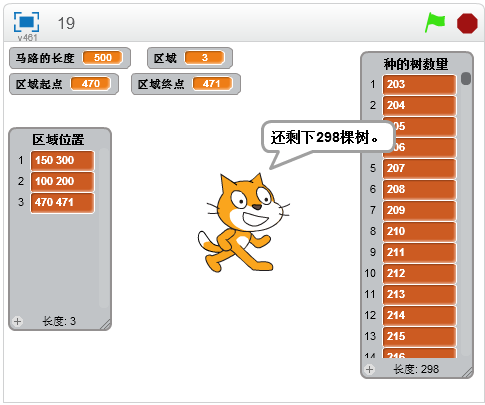Click the 区域 variable monitor showing 3
Screen dimensions: 485x405
point(190,58)
